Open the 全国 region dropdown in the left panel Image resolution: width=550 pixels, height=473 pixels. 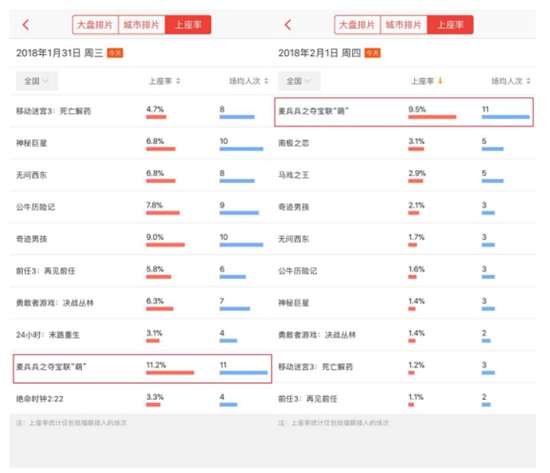tap(36, 81)
